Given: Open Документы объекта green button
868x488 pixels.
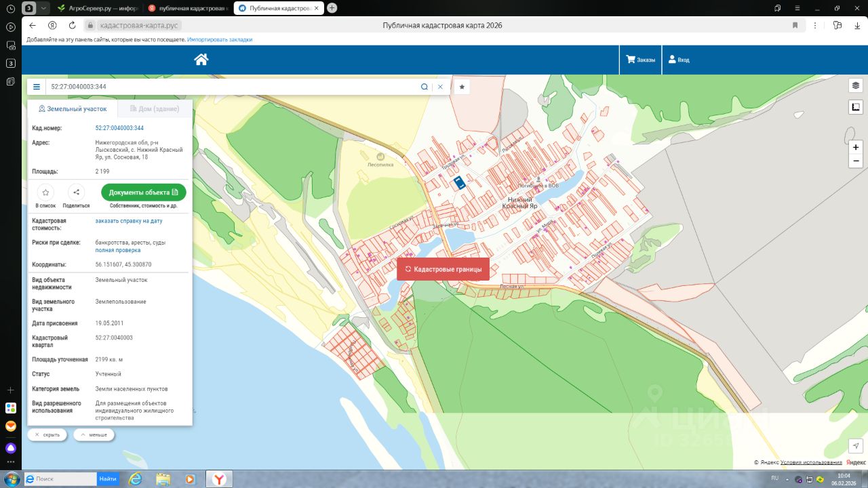Looking at the screenshot, I should 143,192.
